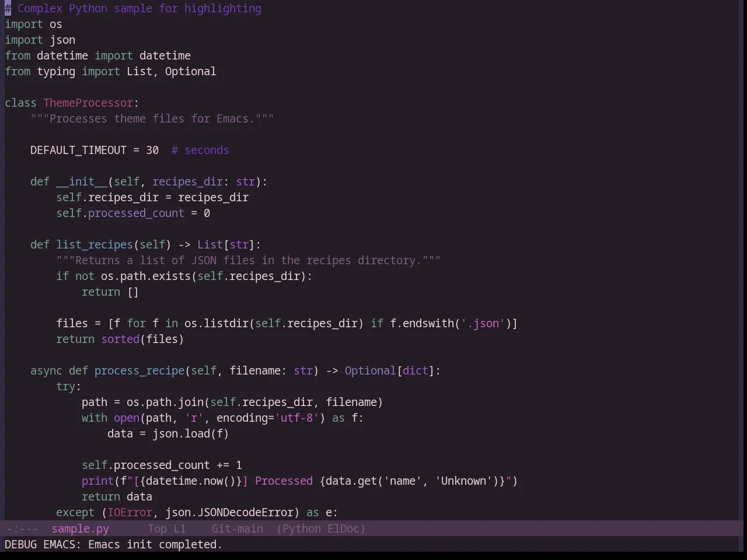Click 'Optional' in the typing import line
This screenshot has height=560, width=747.
(190, 71)
